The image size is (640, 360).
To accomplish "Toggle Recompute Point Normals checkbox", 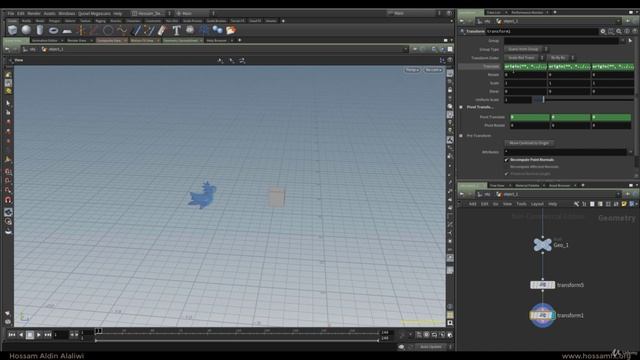I will coord(507,160).
